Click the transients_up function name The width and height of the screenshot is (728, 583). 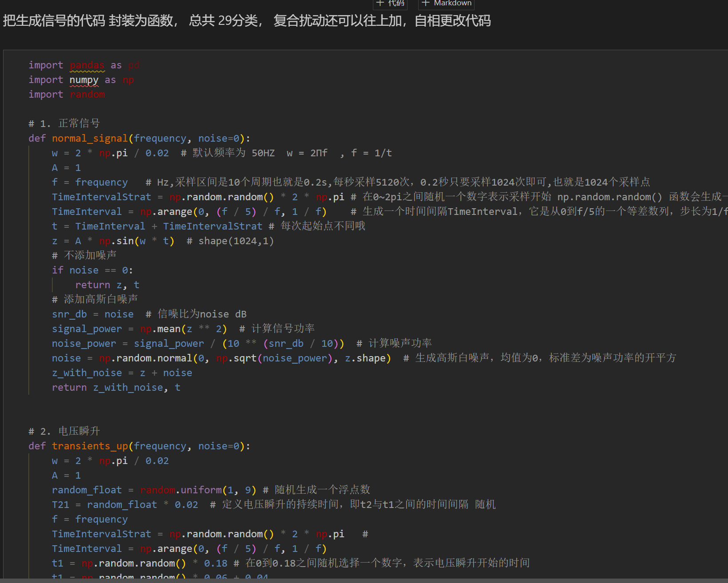pyautogui.click(x=90, y=446)
